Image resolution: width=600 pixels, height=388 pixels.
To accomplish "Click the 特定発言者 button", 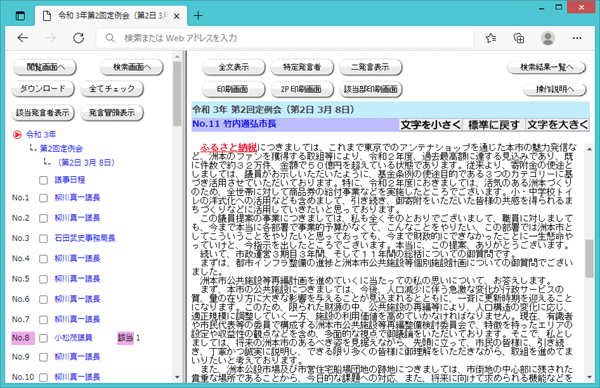I will [x=302, y=67].
